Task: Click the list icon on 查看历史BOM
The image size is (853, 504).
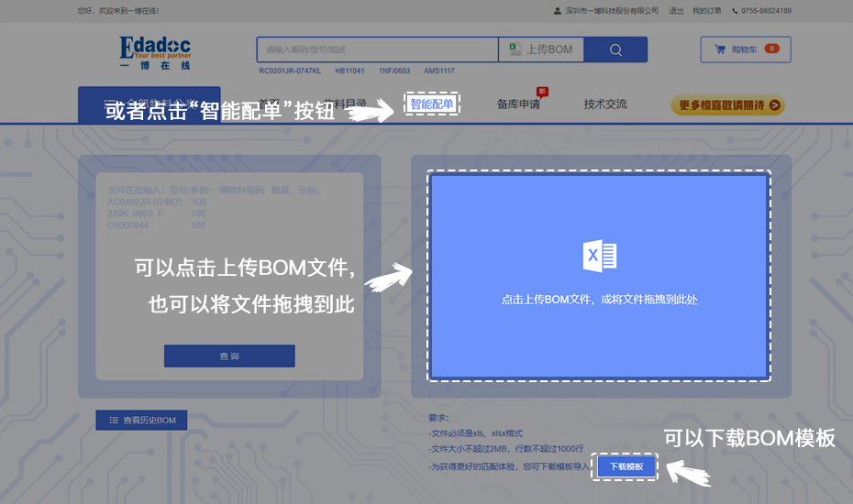Action: (x=114, y=421)
